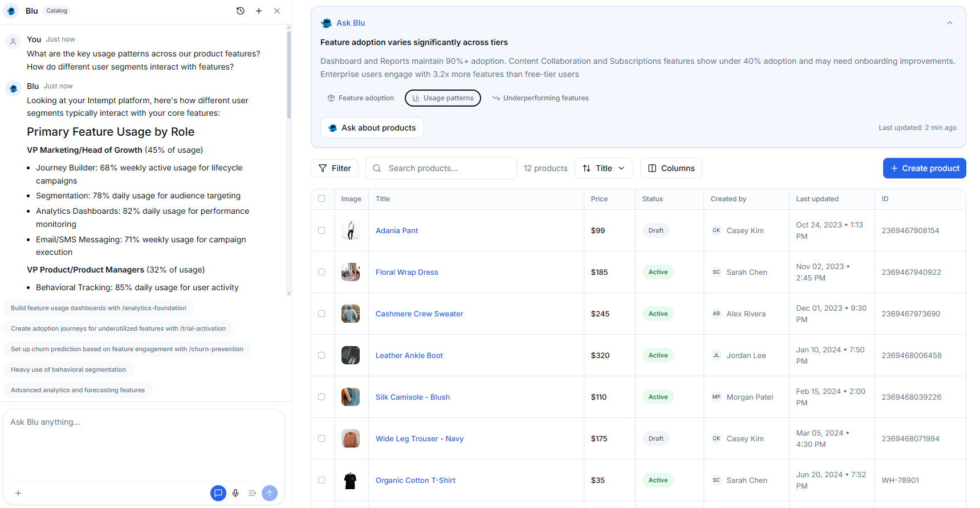Open the prompt list icon in chat input

tap(252, 493)
